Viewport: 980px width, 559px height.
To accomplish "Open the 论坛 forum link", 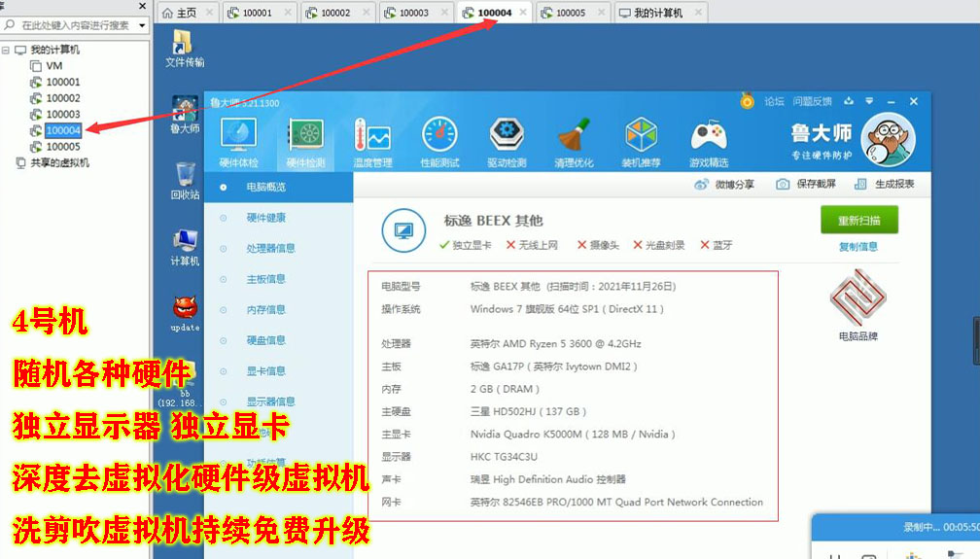I will click(x=774, y=101).
